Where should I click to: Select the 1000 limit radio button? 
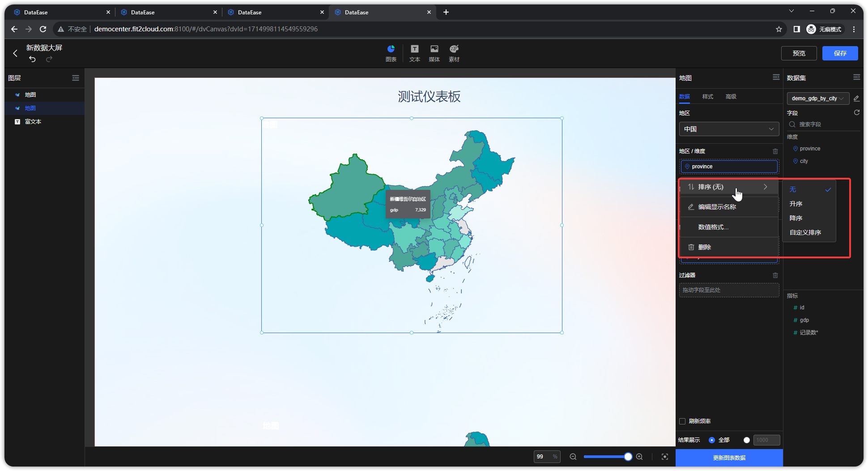click(746, 440)
